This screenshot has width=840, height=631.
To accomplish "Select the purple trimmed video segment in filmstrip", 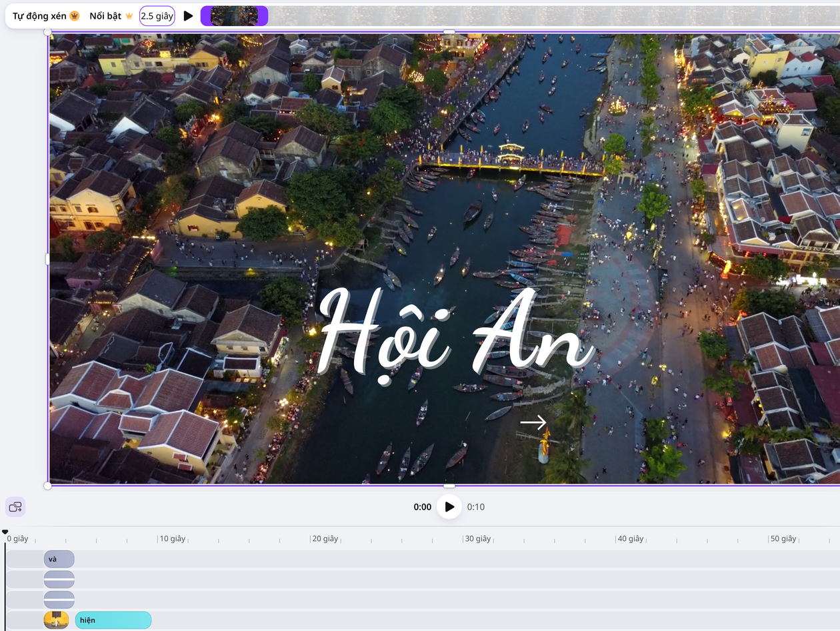I will click(x=234, y=16).
